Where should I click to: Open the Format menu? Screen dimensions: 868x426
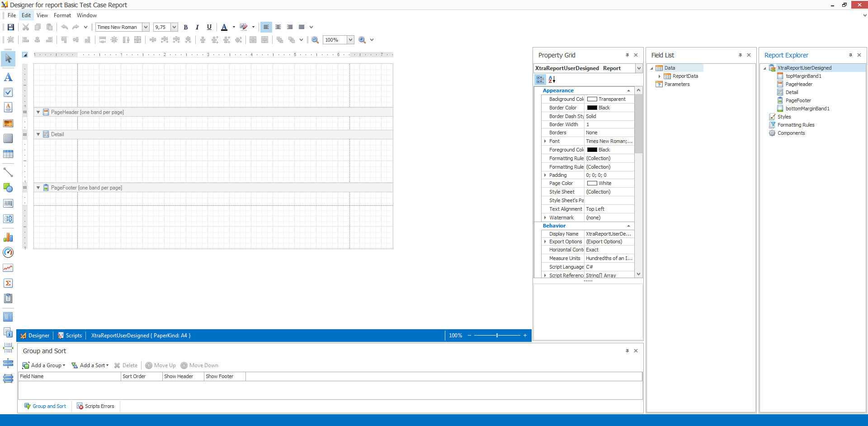(62, 15)
